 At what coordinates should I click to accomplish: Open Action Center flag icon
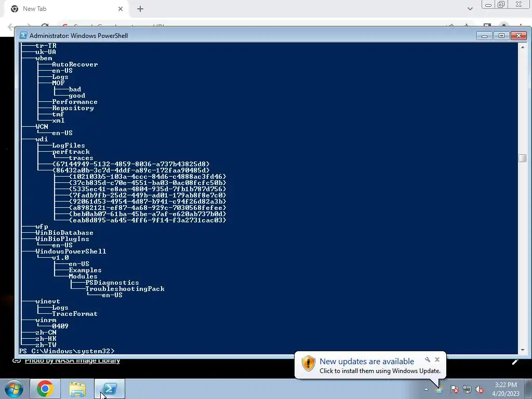(x=454, y=389)
